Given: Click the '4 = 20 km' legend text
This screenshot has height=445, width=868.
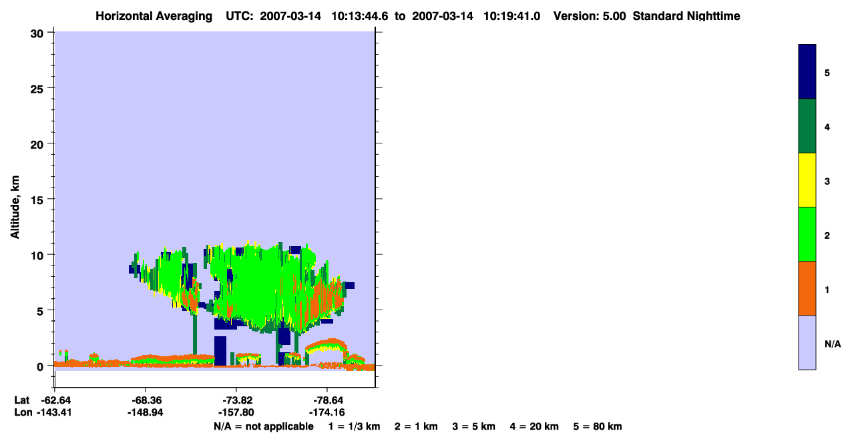Looking at the screenshot, I should (534, 427).
